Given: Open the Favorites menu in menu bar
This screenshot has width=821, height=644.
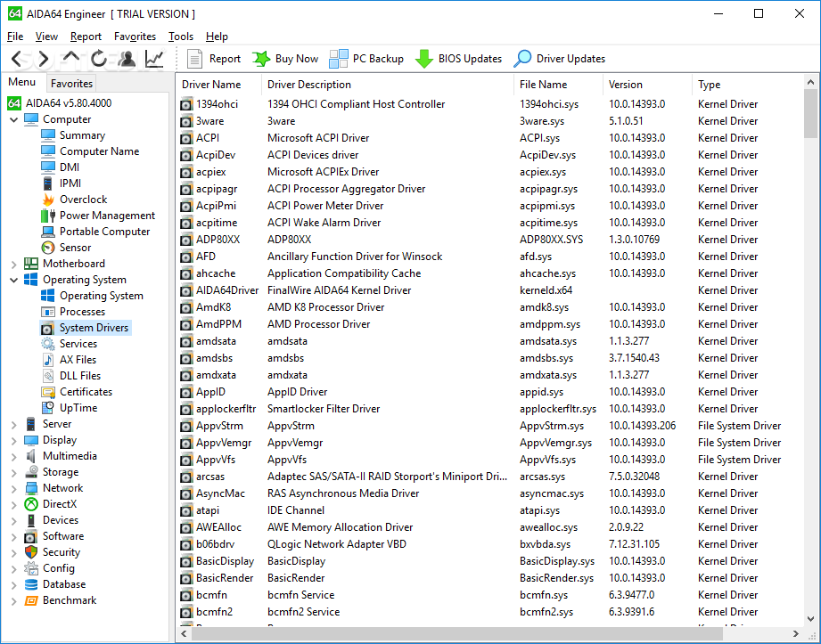Looking at the screenshot, I should [135, 37].
